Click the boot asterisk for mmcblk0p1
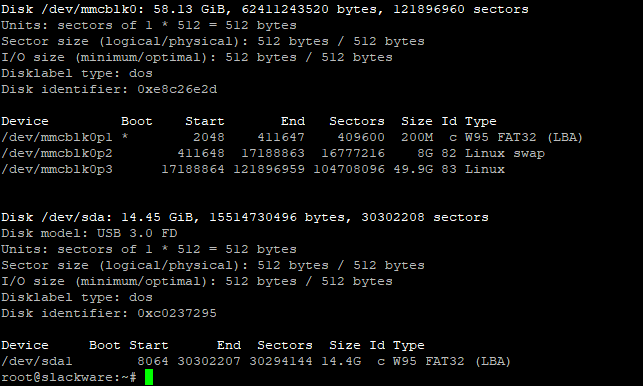This screenshot has width=643, height=386. coord(125,137)
